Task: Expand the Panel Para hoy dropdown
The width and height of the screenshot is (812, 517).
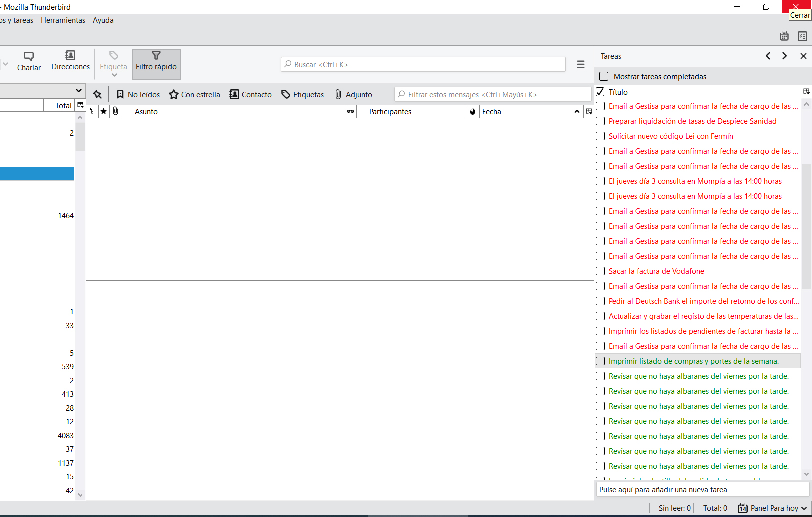Action: point(804,508)
